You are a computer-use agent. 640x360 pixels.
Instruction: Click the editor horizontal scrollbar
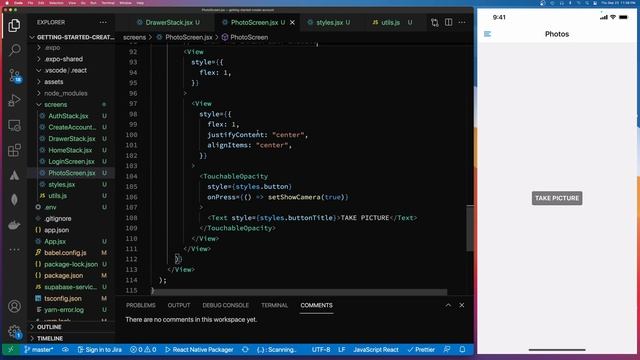tap(300, 292)
